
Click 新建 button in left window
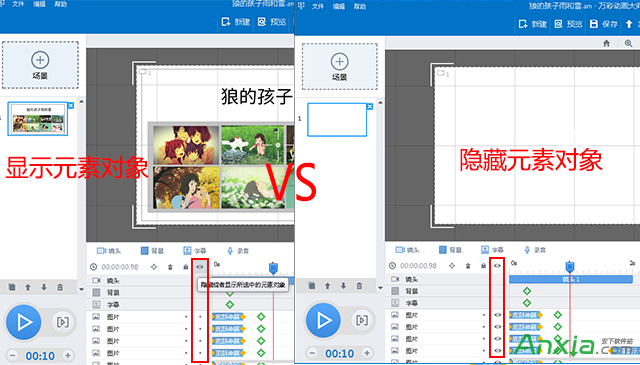(236, 22)
